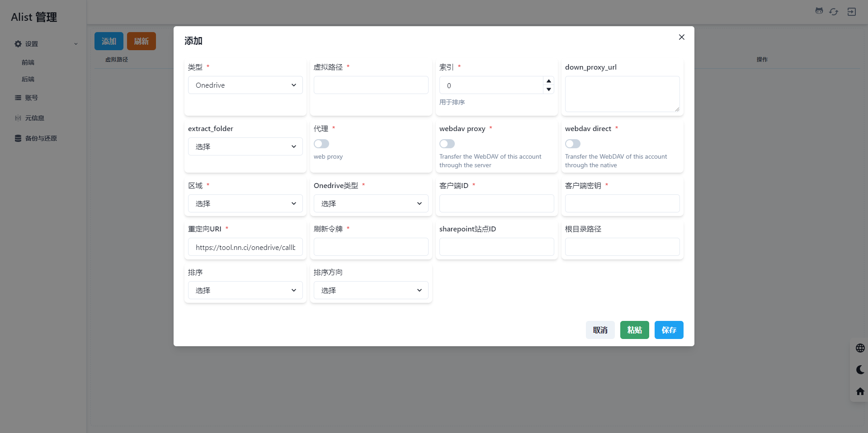868x433 pixels.
Task: Open 备份与还原 in the sidebar
Action: [x=41, y=138]
